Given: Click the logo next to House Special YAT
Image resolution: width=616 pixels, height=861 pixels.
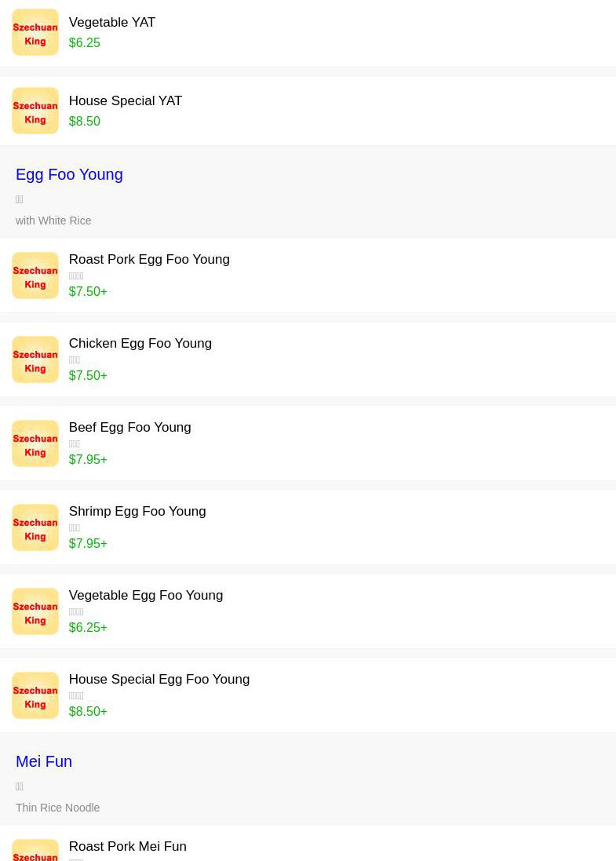Looking at the screenshot, I should 35,111.
